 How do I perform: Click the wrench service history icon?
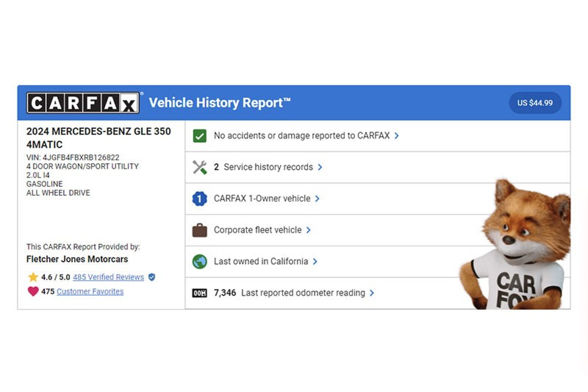tap(200, 167)
